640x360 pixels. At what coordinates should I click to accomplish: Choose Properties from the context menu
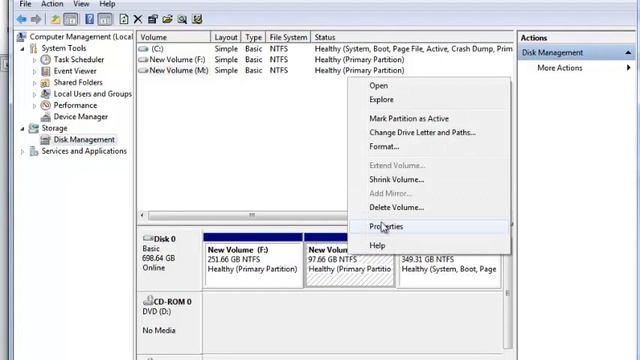pos(429,227)
